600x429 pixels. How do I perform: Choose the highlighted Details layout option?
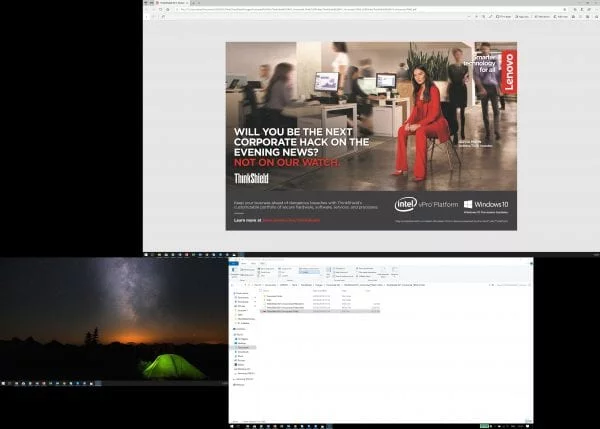click(x=309, y=272)
